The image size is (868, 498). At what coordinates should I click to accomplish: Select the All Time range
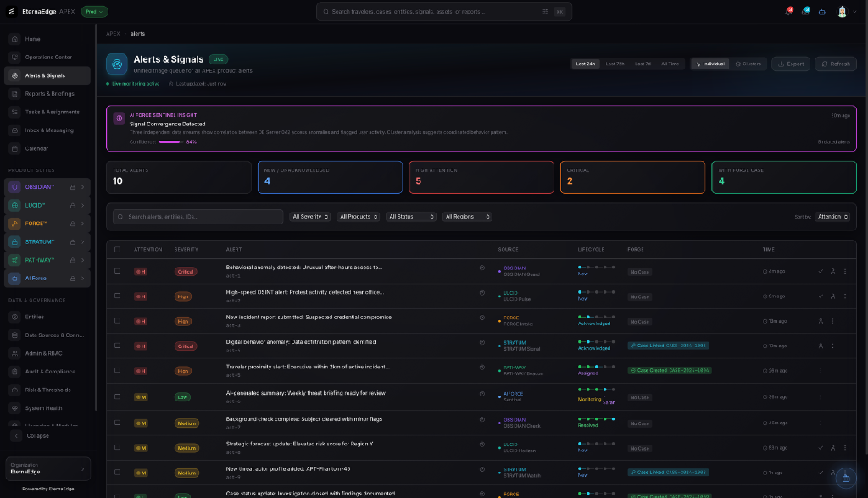point(670,64)
